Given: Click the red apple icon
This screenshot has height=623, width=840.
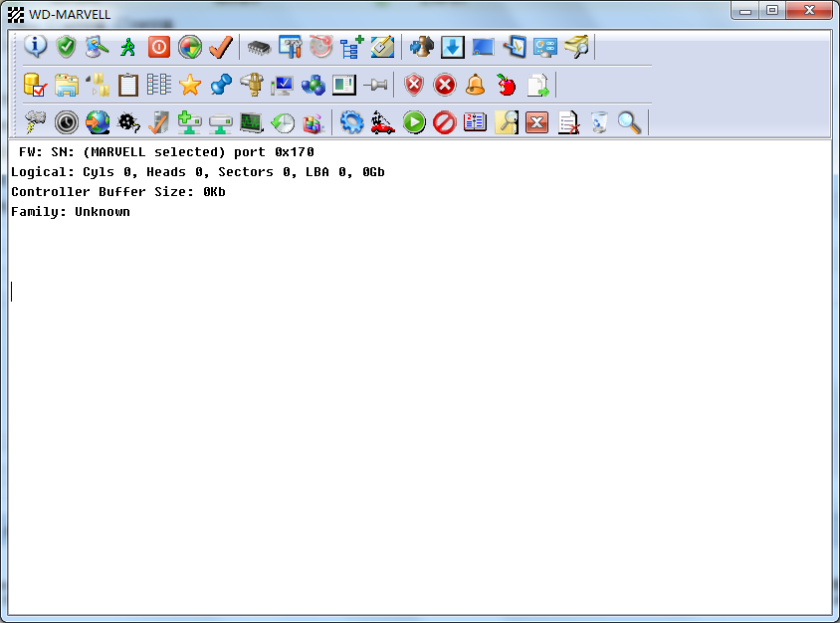Looking at the screenshot, I should pos(507,86).
